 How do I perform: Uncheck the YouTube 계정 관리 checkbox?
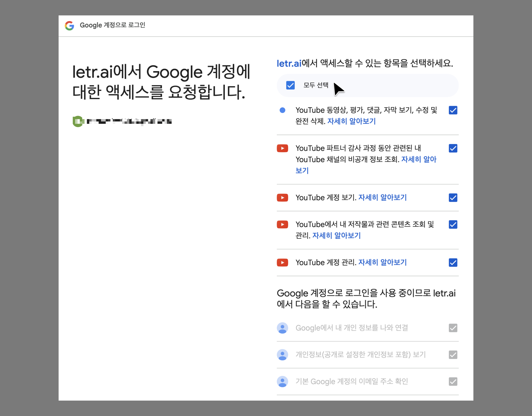pos(453,262)
